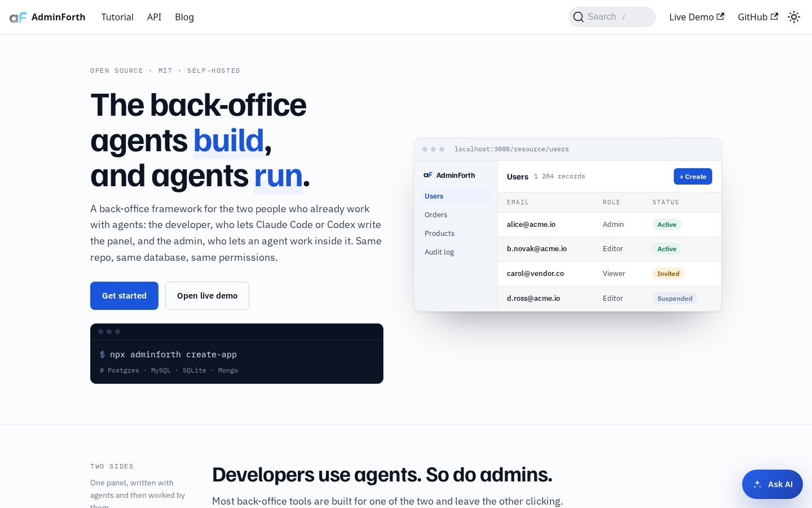
Task: Open the API nav item
Action: click(x=154, y=17)
